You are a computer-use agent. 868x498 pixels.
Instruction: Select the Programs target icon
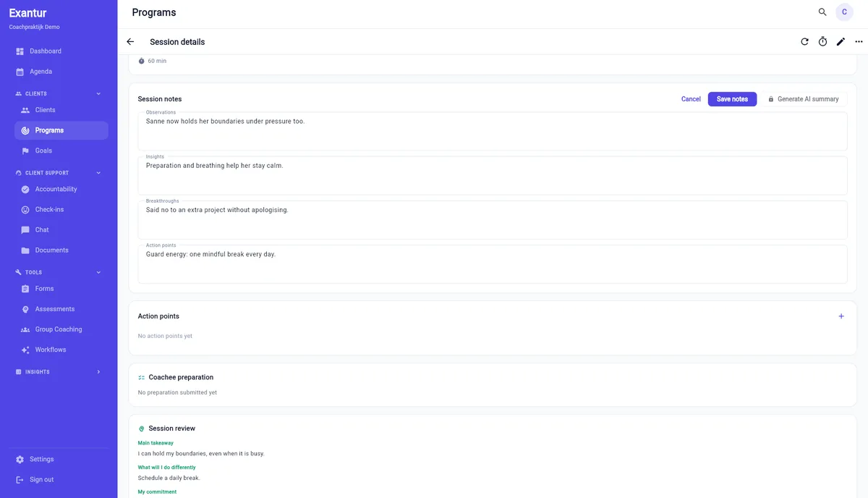pos(25,130)
